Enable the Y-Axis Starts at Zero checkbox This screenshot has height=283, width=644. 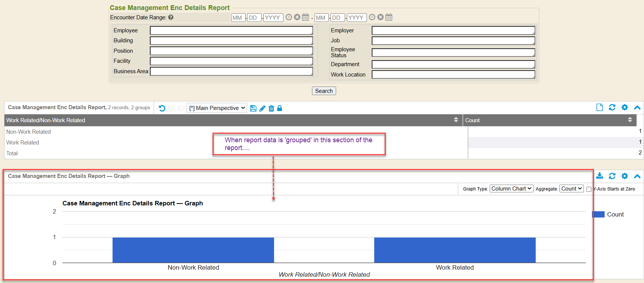(589, 189)
